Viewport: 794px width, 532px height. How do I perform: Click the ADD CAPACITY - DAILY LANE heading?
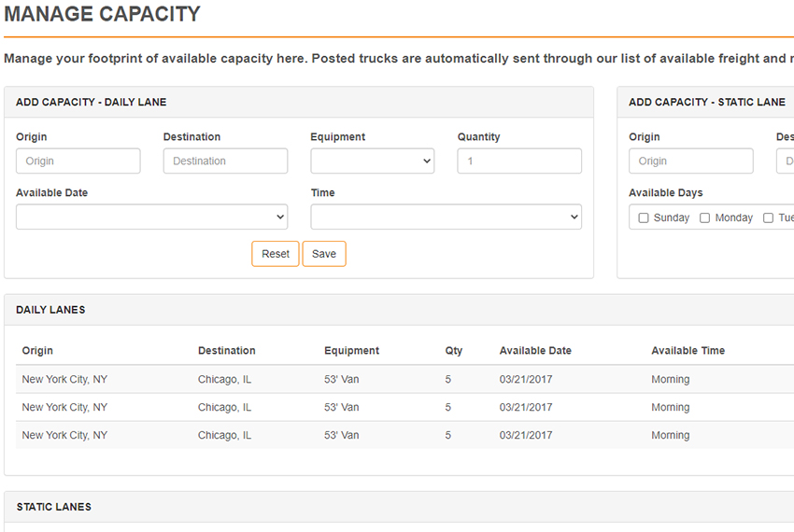pos(92,103)
